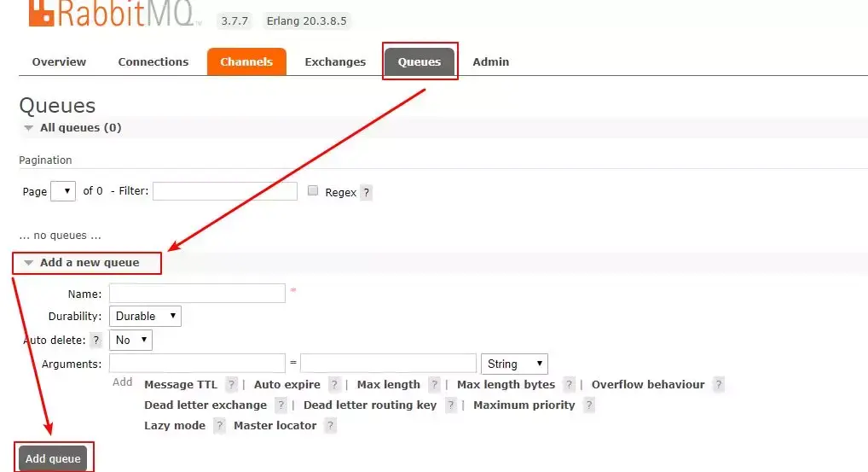Click the '... no queues ...' text
This screenshot has height=472, width=868.
coord(60,236)
